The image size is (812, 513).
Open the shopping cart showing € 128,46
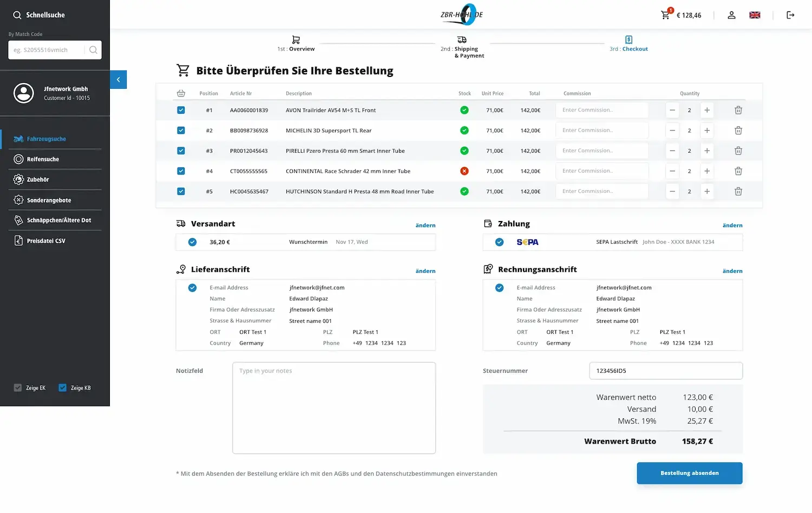pos(680,15)
